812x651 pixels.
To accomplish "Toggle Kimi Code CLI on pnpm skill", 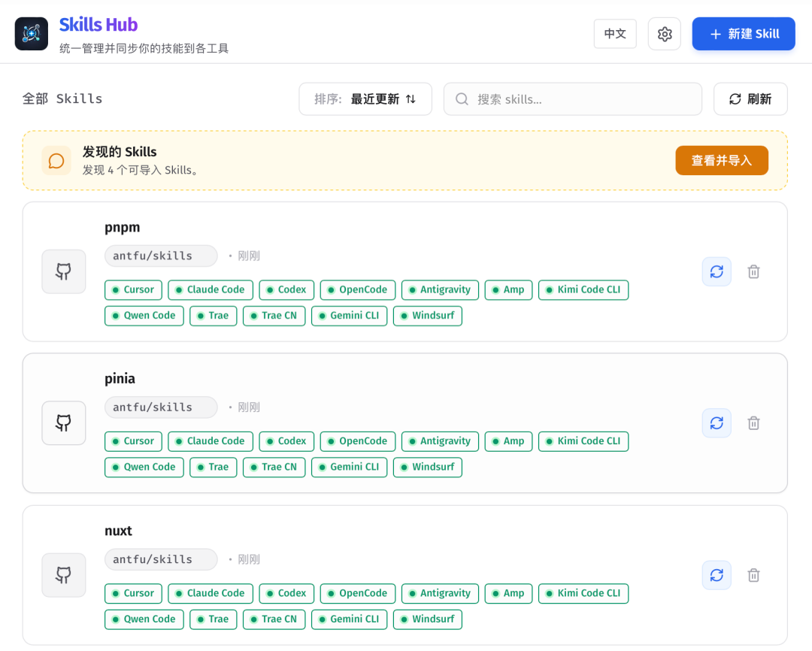I will click(x=583, y=289).
